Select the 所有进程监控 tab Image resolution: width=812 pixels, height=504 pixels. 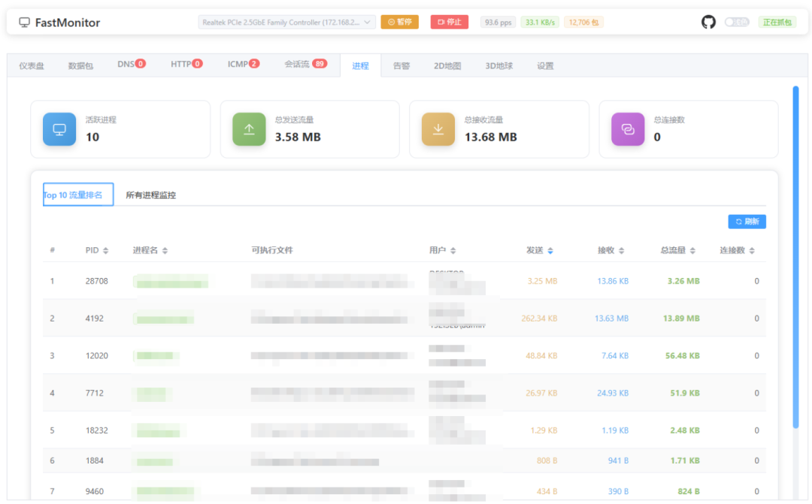point(150,195)
